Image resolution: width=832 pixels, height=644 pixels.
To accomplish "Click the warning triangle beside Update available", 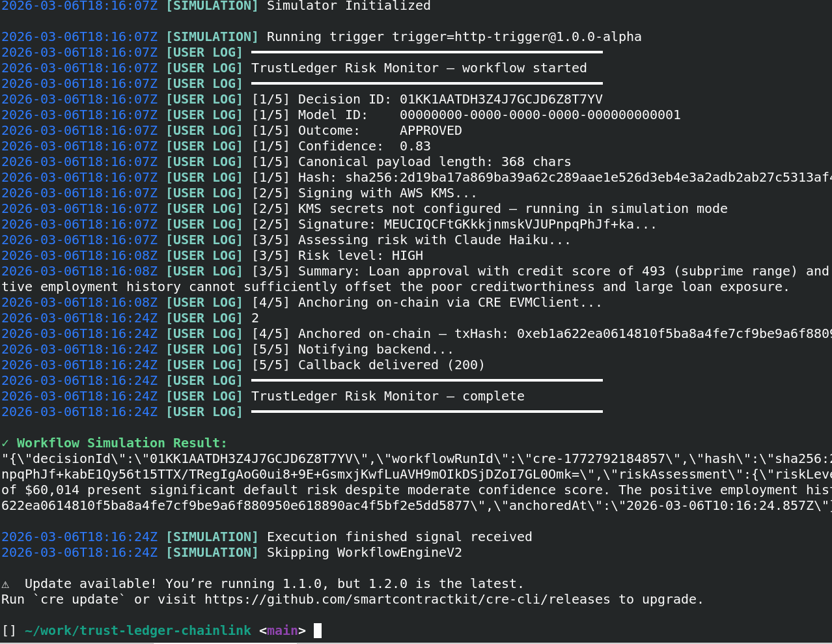I will 5,584.
